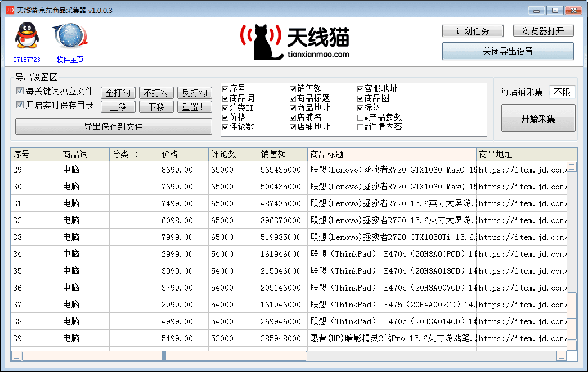The height and width of the screenshot is (372, 588).
Task: Click the vertical scrollbar down arrow
Action: point(572,346)
